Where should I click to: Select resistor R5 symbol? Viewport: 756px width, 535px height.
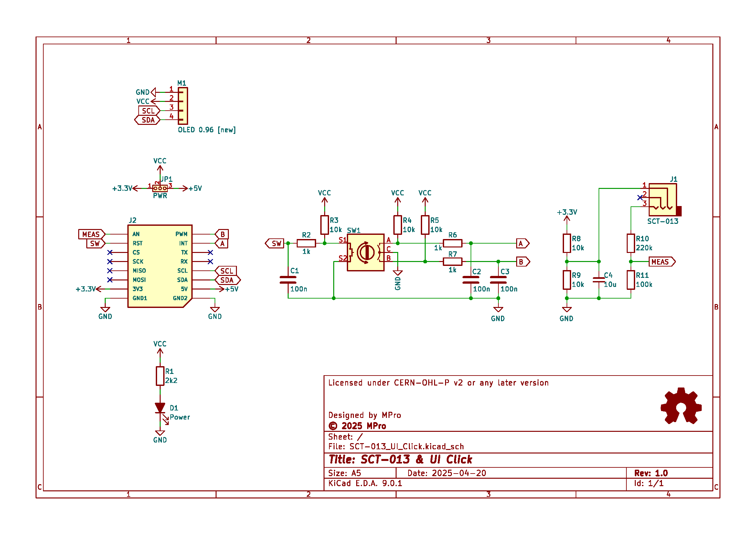pyautogui.click(x=425, y=225)
